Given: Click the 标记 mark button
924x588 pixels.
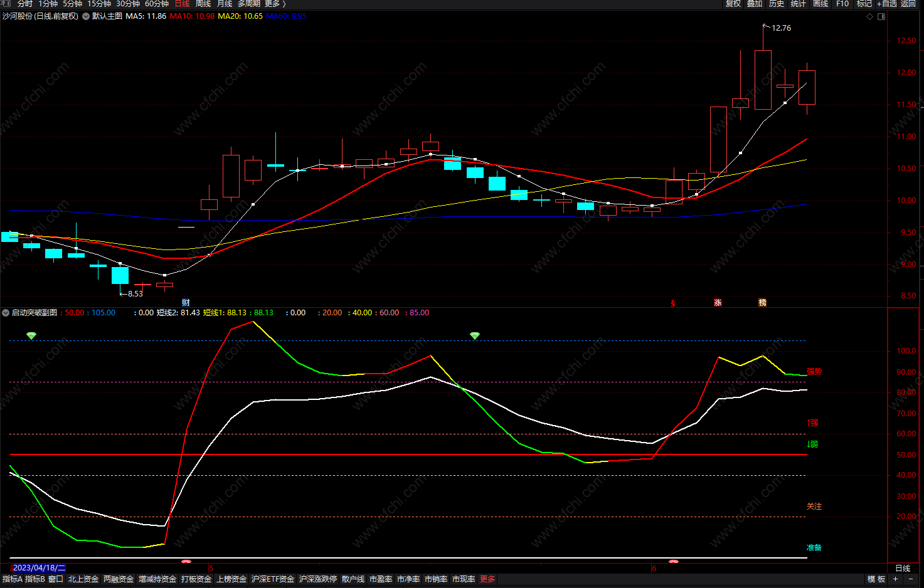Looking at the screenshot, I should (x=864, y=4).
